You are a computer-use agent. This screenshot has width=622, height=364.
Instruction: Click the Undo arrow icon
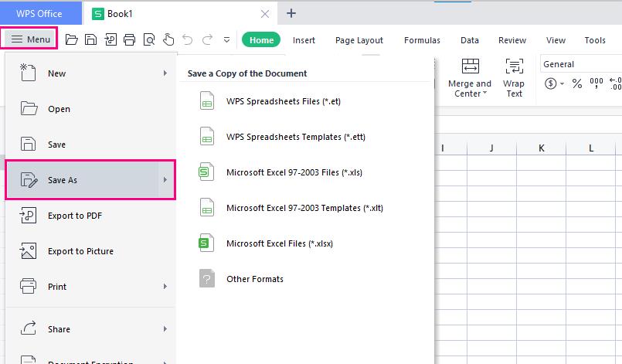click(187, 39)
